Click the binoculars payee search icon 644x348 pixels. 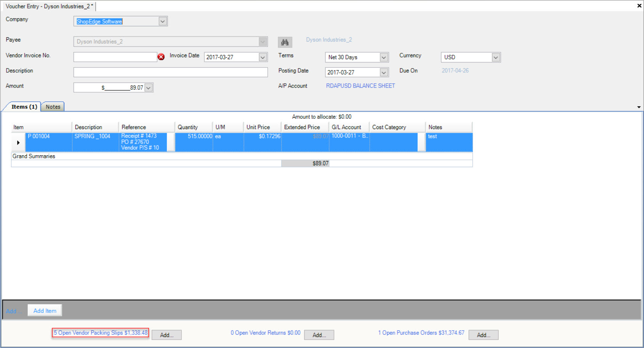click(x=285, y=42)
